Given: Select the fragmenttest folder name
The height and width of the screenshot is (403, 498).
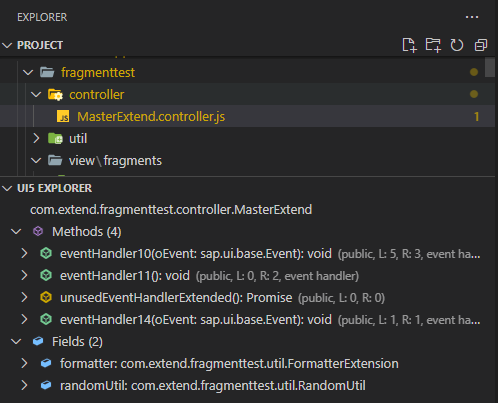Looking at the screenshot, I should [x=98, y=72].
